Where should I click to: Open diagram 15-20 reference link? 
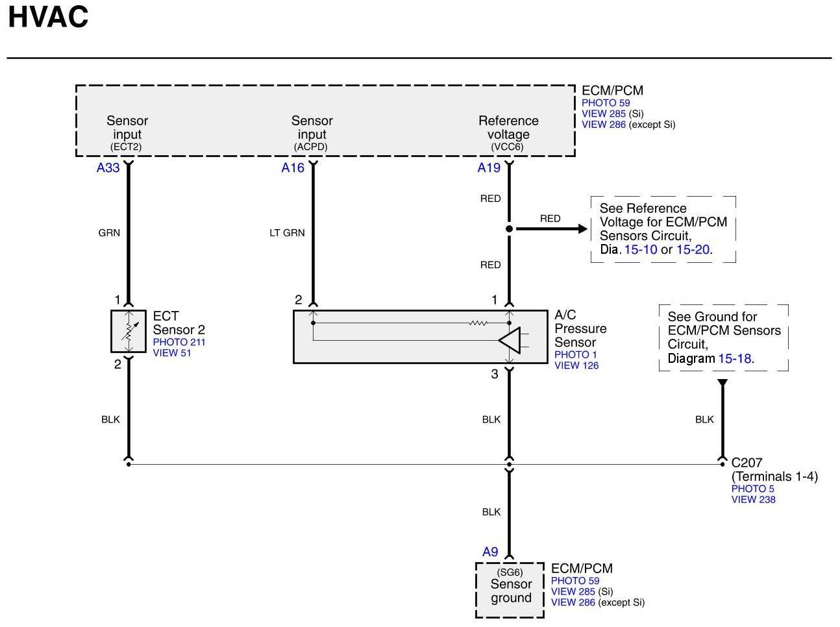coord(693,250)
